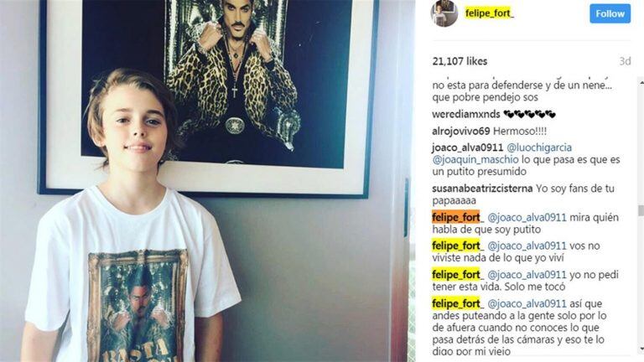Image resolution: width=644 pixels, height=362 pixels.
Task: Click scrollbar up arrow in comments
Action: pos(641,83)
